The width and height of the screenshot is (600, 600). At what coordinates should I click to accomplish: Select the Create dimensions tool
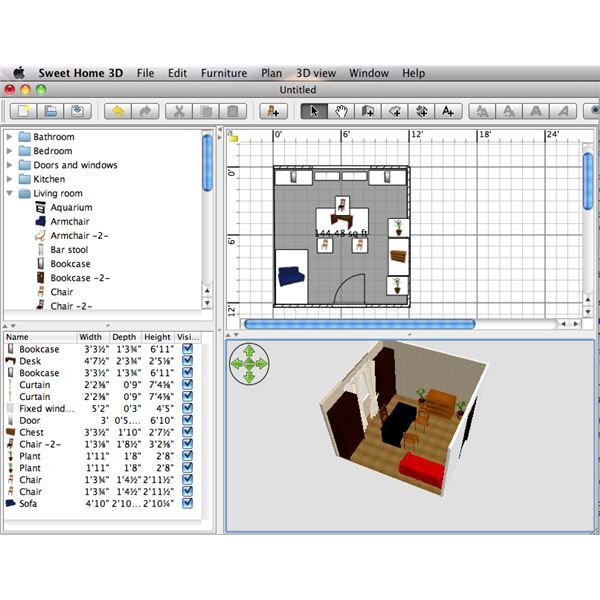422,111
